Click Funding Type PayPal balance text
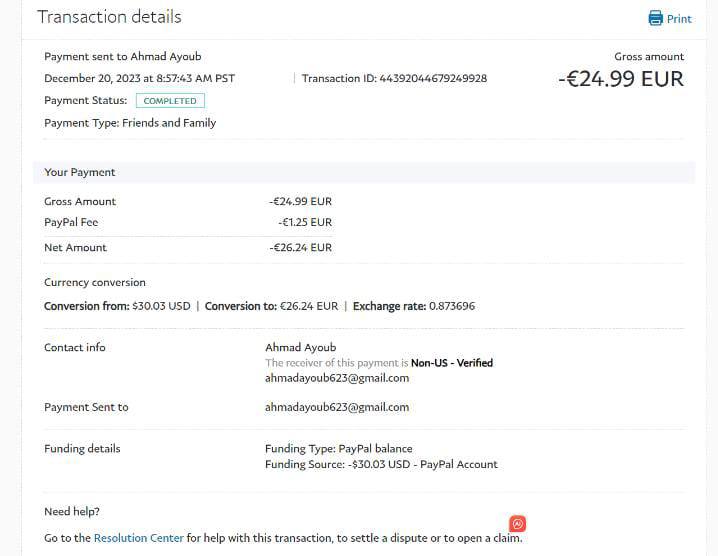 338,448
